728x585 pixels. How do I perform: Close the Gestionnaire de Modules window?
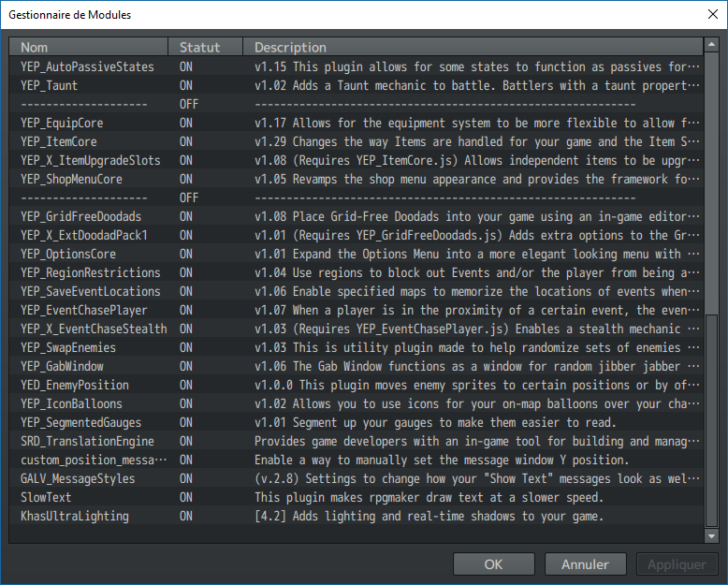[713, 14]
